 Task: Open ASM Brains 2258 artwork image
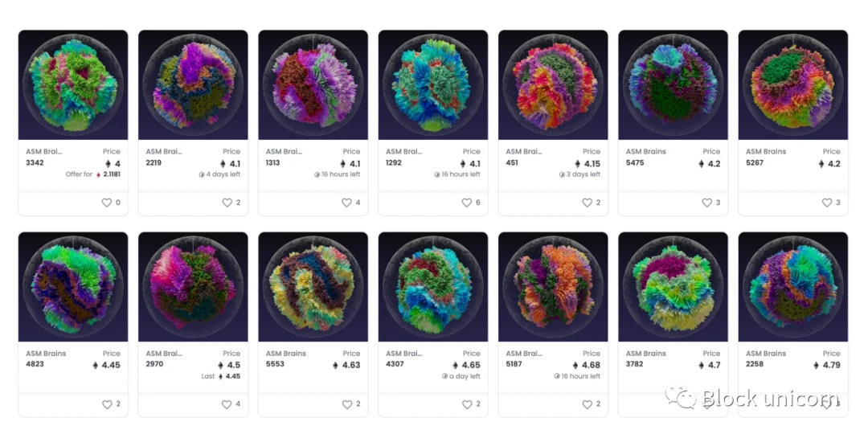tap(792, 287)
